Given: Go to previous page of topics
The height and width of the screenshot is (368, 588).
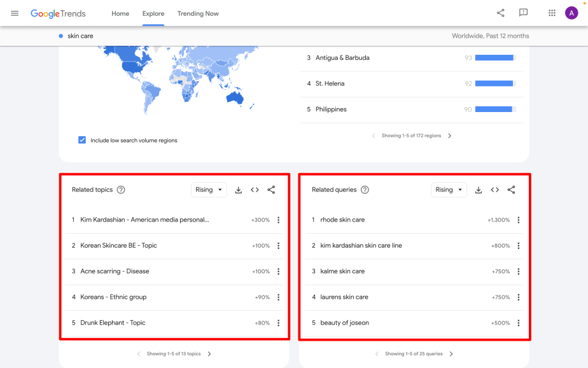Looking at the screenshot, I should point(138,354).
